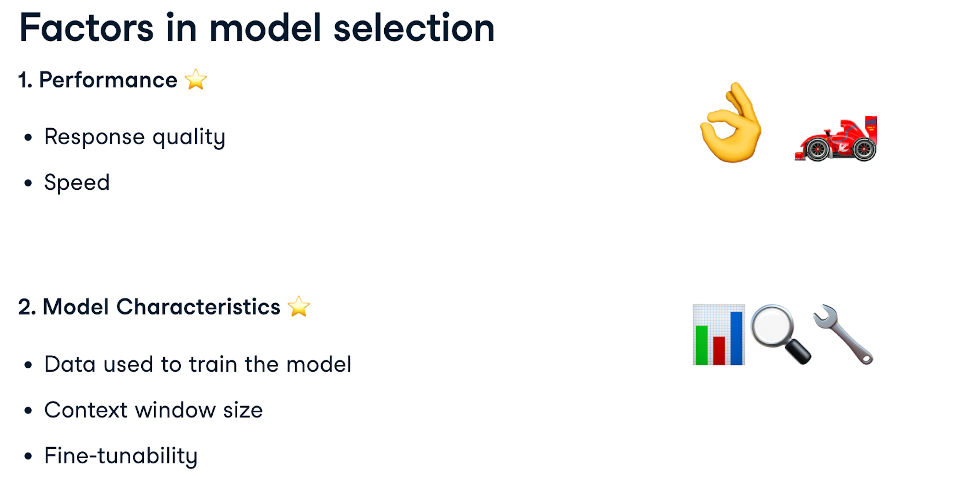Click the magnifying glass emoji
Image resolution: width=980 pixels, height=490 pixels.
[780, 334]
